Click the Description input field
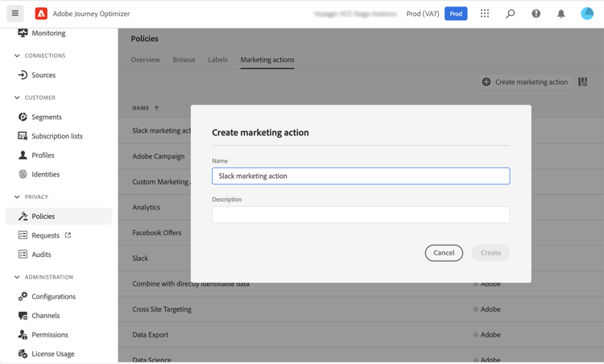This screenshot has height=364, width=604. point(361,215)
